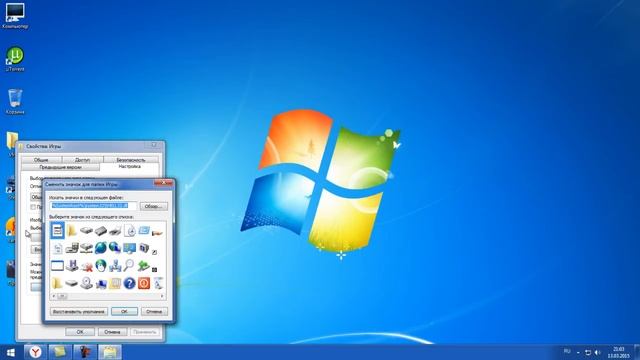Switch to Предыдущие версии tab

(60, 167)
